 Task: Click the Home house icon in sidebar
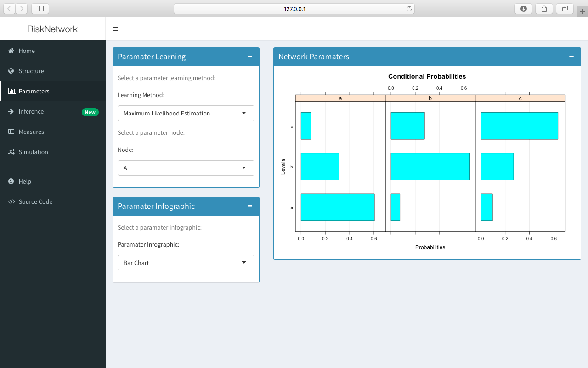click(x=11, y=51)
